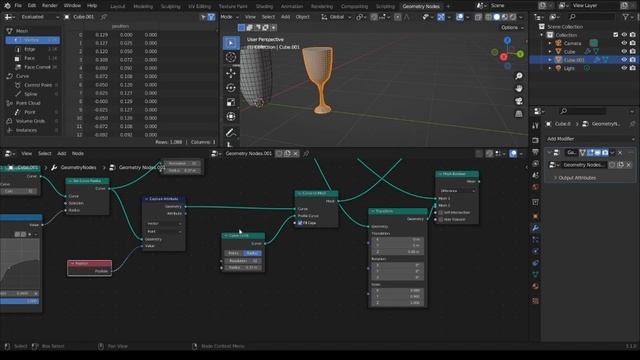This screenshot has width=640, height=360.
Task: Click the outliner filter funnel icon
Action: pyautogui.click(x=625, y=17)
